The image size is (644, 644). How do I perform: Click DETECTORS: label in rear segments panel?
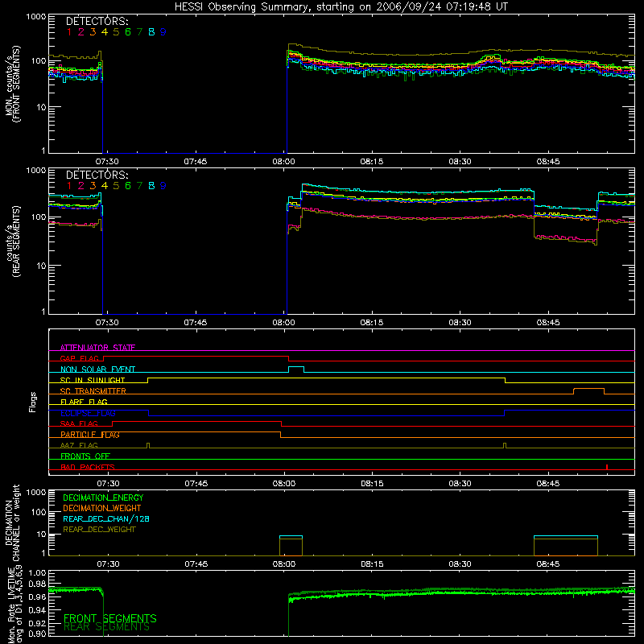[x=97, y=175]
